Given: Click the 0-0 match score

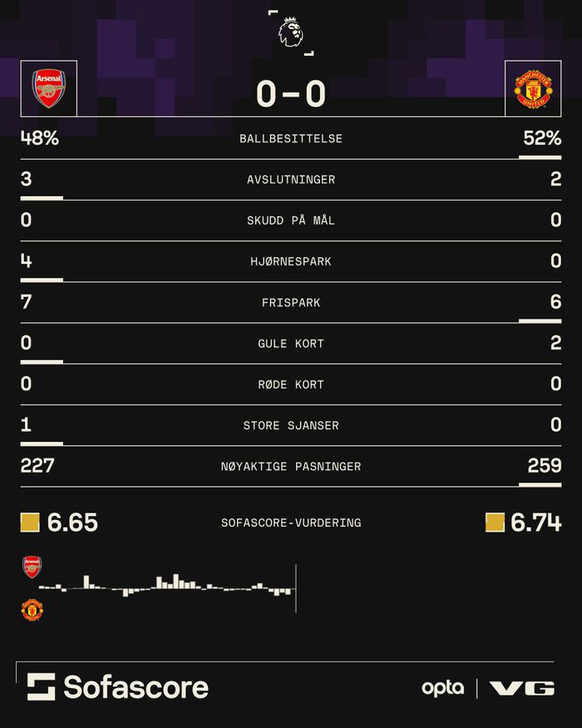Looking at the screenshot, I should pyautogui.click(x=290, y=94).
